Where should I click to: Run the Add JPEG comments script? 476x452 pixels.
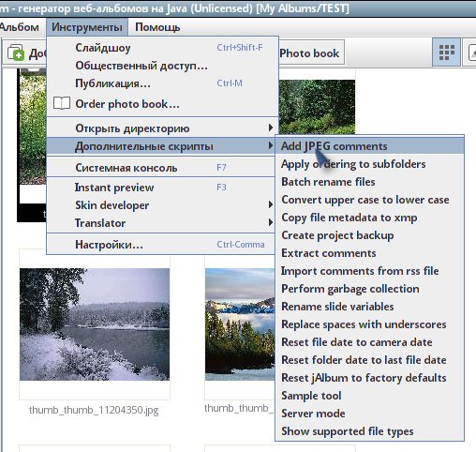(x=369, y=146)
